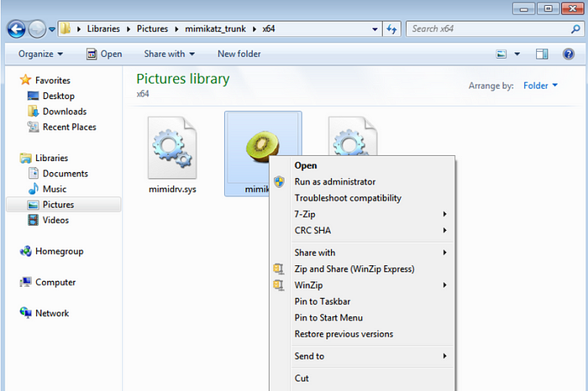Minimize the Explorer window

(524, 8)
